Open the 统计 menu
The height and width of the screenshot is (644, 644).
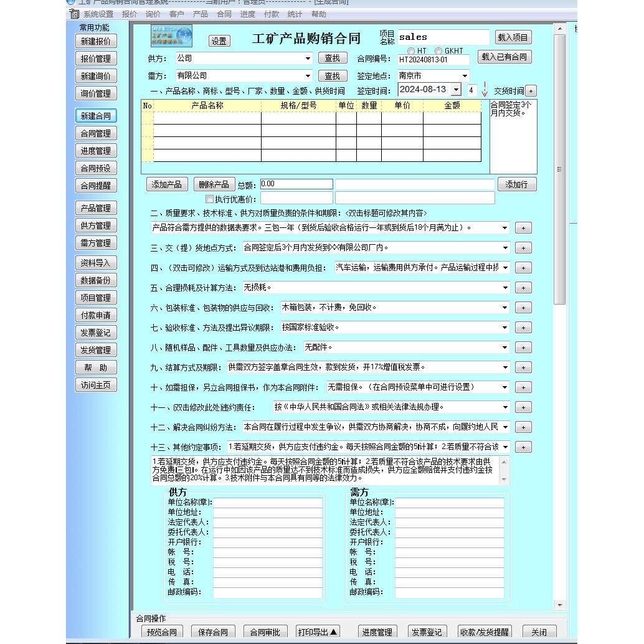pyautogui.click(x=295, y=14)
